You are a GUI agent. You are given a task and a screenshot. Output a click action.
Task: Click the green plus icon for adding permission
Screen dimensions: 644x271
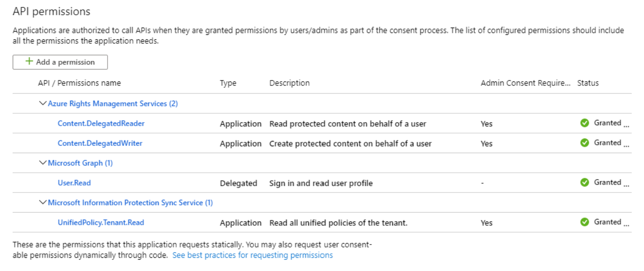(x=29, y=62)
